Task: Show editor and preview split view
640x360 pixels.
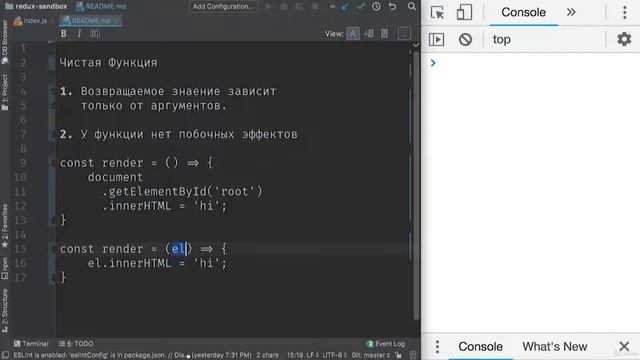Action: (x=369, y=34)
